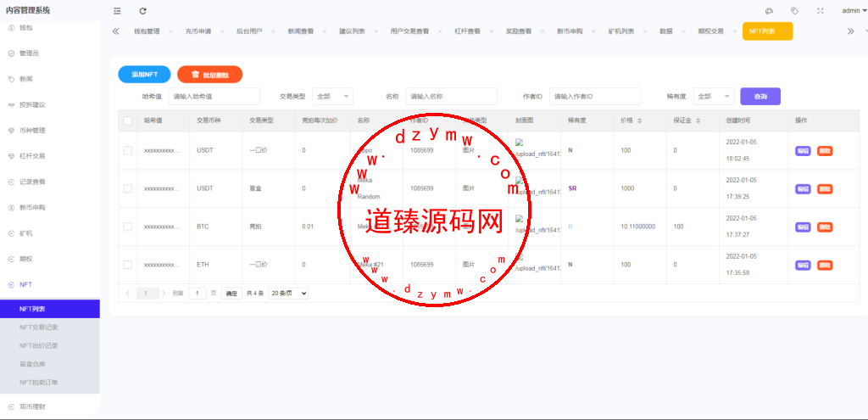Viewport: 868px width, 420px height.
Task: Toggle the select-all header checkbox
Action: (128, 120)
